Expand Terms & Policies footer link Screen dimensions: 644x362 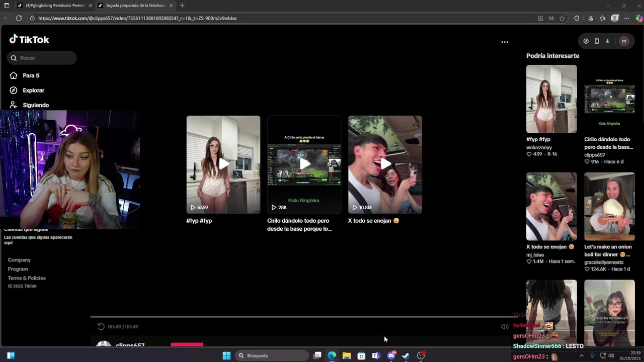27,278
